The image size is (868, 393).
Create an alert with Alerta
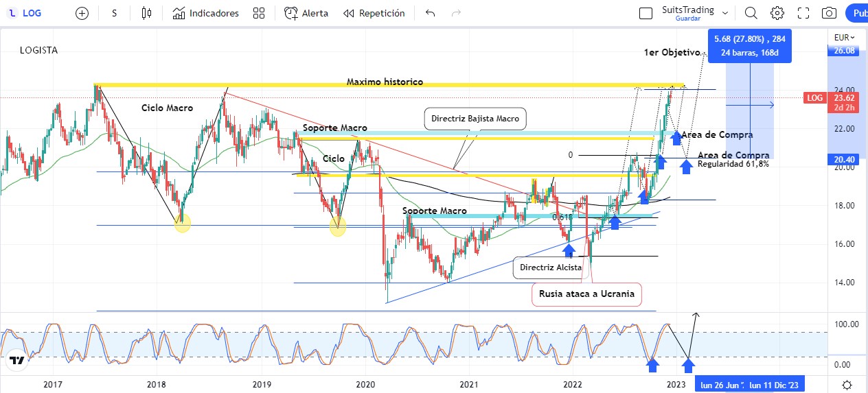point(306,13)
